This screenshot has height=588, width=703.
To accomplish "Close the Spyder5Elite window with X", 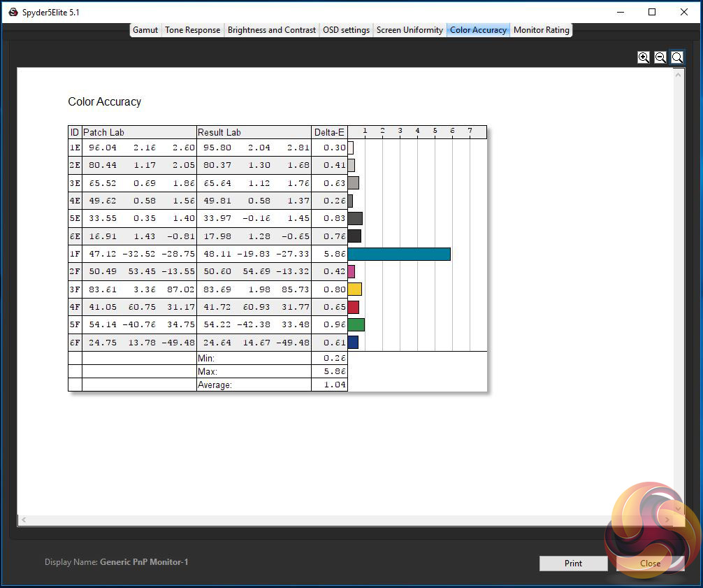I will [x=683, y=12].
